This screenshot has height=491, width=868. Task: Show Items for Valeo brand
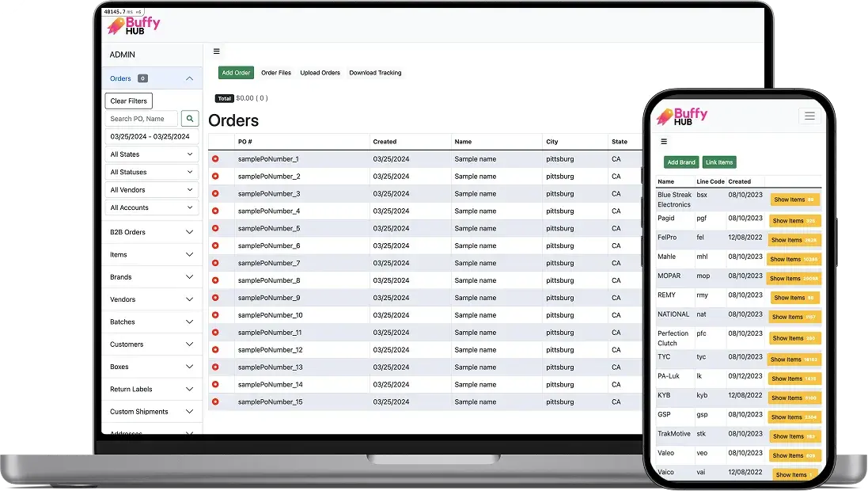pos(794,455)
